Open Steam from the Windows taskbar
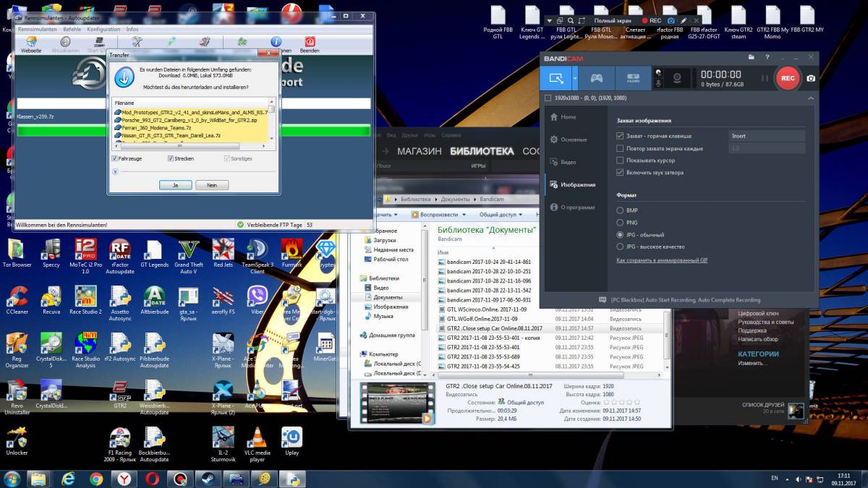 click(207, 479)
